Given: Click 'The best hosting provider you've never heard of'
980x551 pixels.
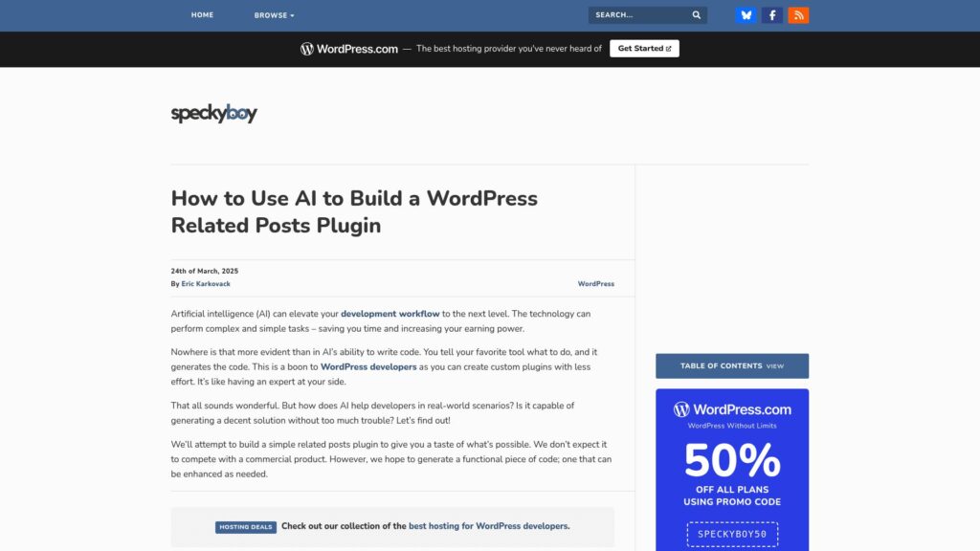Looking at the screenshot, I should click(509, 49).
